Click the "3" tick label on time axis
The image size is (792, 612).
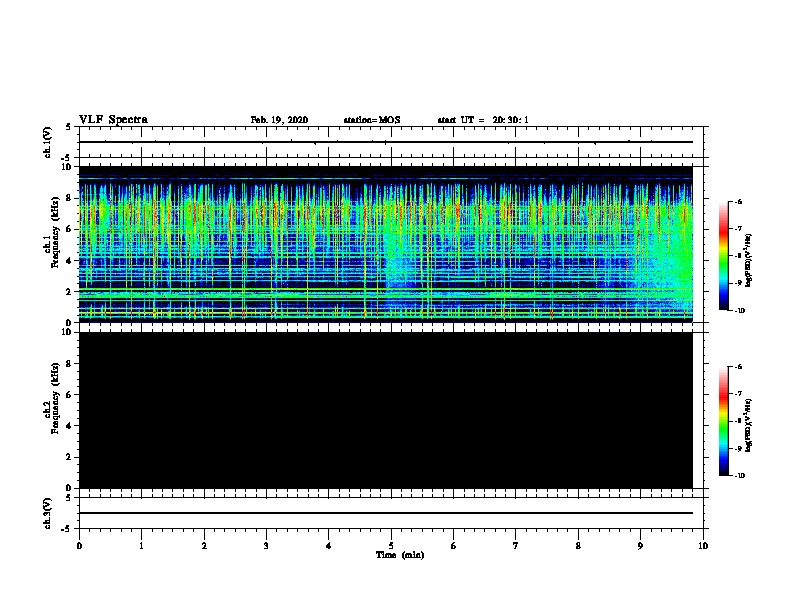(266, 546)
